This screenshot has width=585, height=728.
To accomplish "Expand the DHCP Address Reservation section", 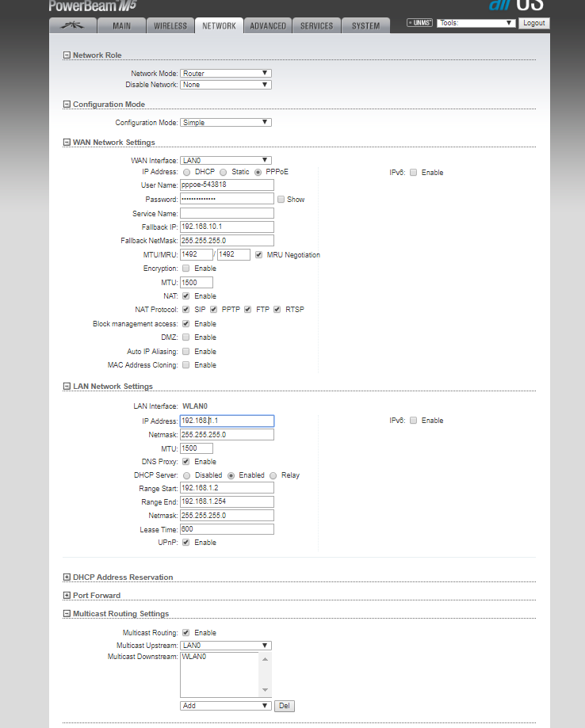I will pos(67,577).
